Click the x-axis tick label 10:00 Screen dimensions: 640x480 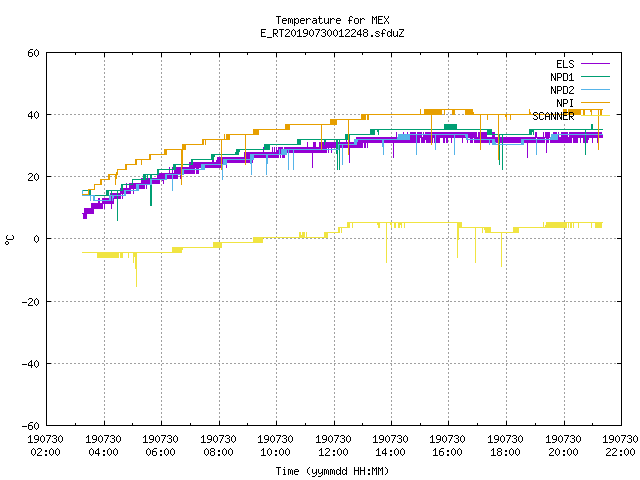(x=276, y=452)
